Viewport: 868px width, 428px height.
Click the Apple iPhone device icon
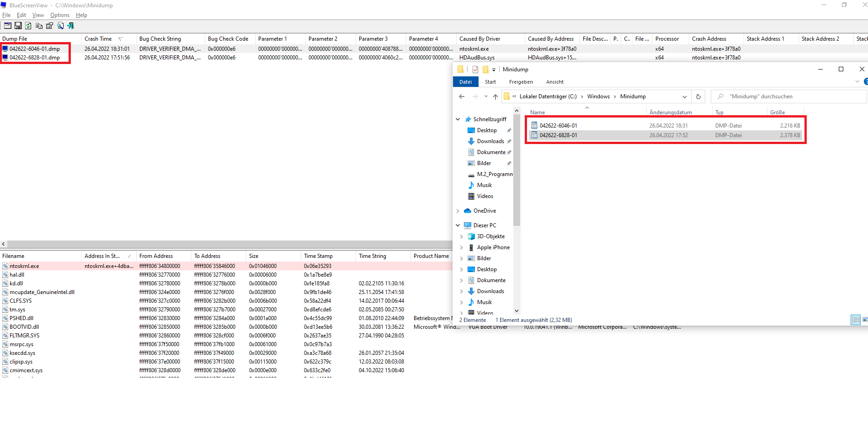[x=471, y=247]
